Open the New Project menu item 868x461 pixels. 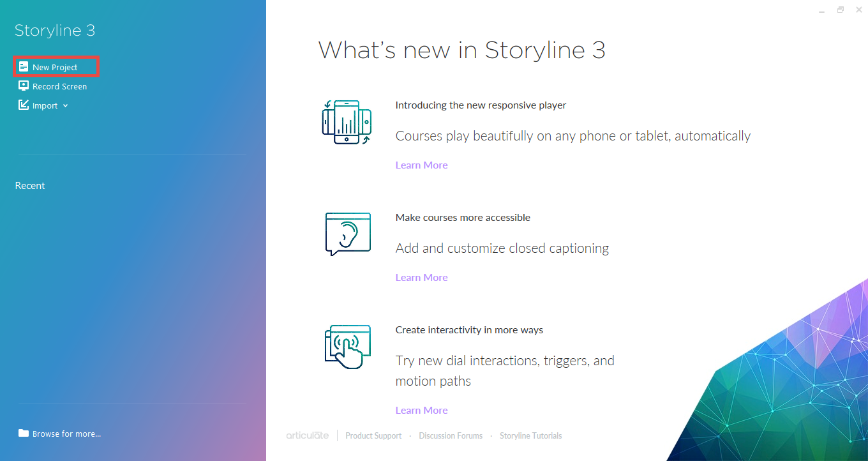click(x=55, y=67)
